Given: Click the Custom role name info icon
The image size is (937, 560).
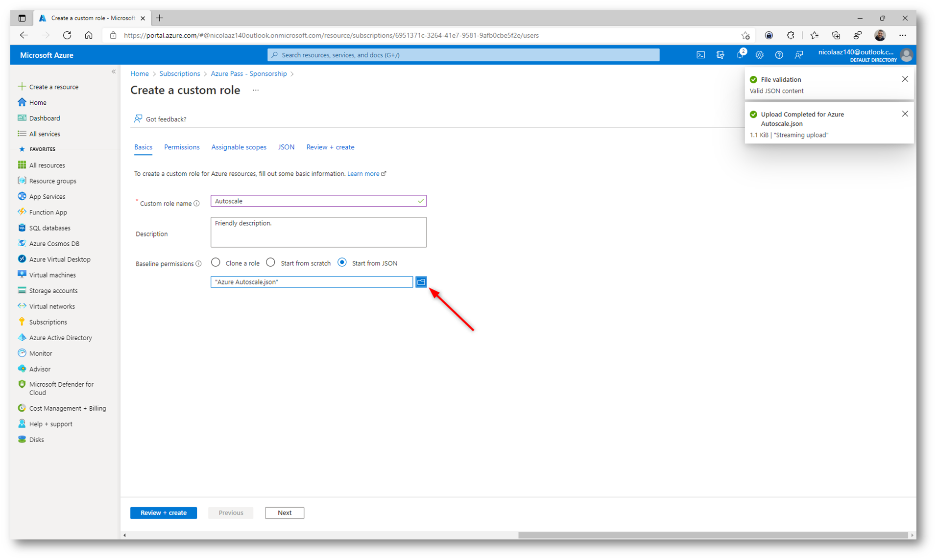Looking at the screenshot, I should pyautogui.click(x=196, y=204).
